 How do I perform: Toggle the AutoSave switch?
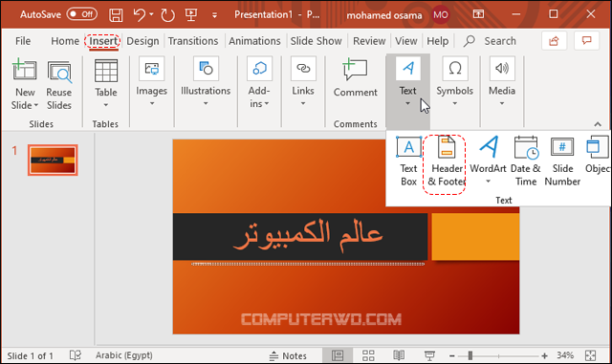(81, 14)
